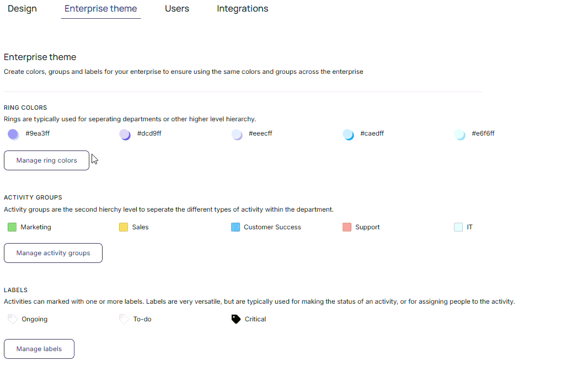The image size is (588, 366).
Task: Click the #dcd9ff hex code text
Action: point(149,133)
